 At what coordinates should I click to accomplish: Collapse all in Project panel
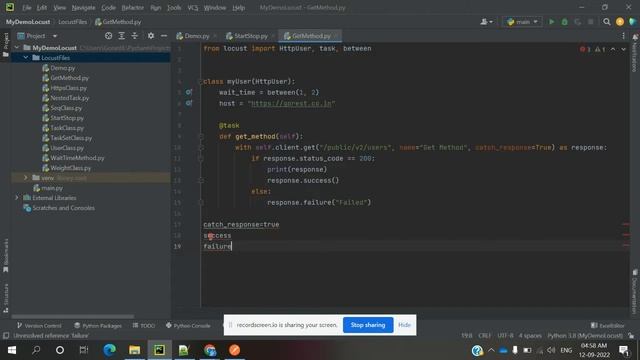tap(134, 36)
